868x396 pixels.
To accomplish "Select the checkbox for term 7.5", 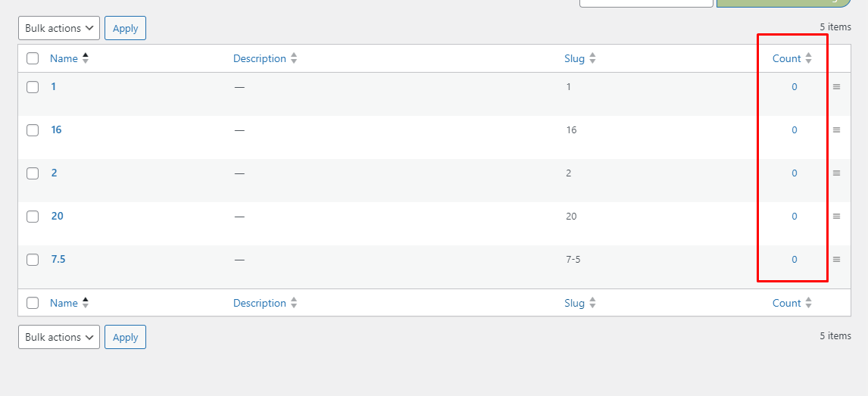I will click(x=33, y=260).
